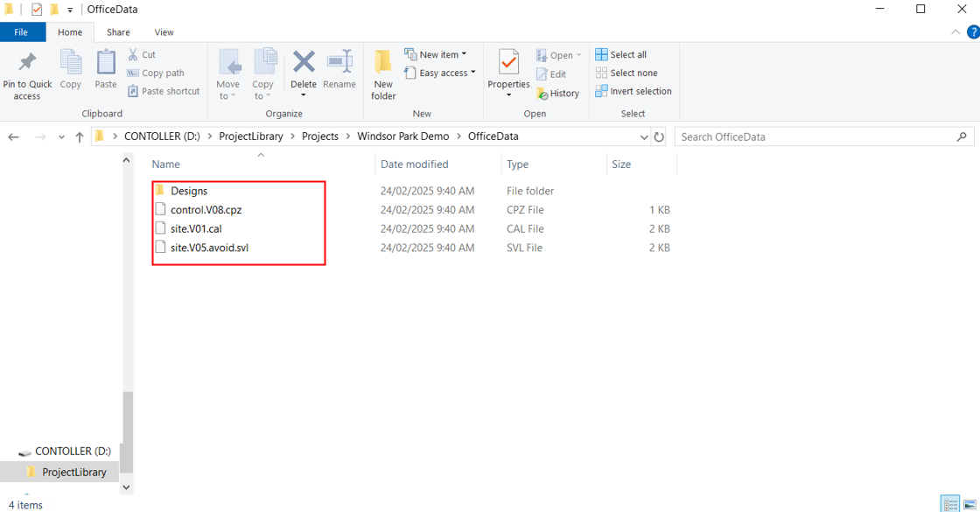This screenshot has height=512, width=980.
Task: Click navigation pane scroll down arrow
Action: point(126,487)
